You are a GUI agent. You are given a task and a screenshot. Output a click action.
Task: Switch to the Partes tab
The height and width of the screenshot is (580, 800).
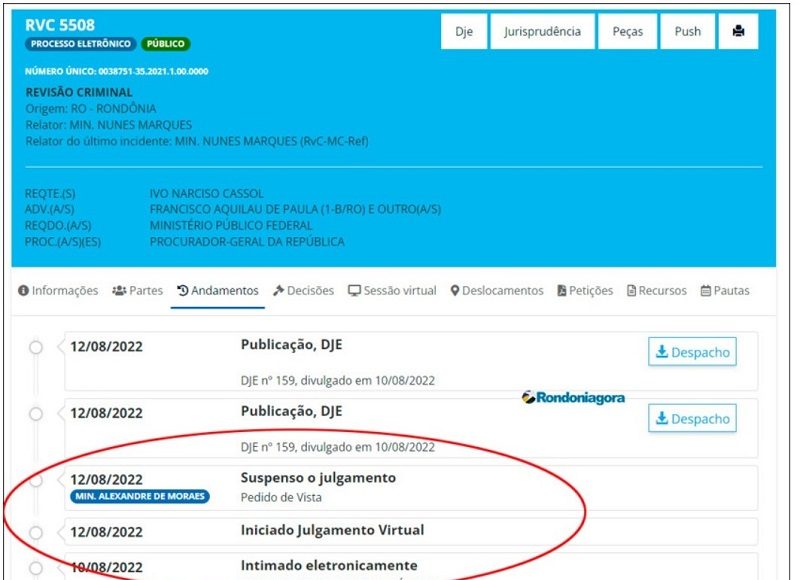point(137,291)
